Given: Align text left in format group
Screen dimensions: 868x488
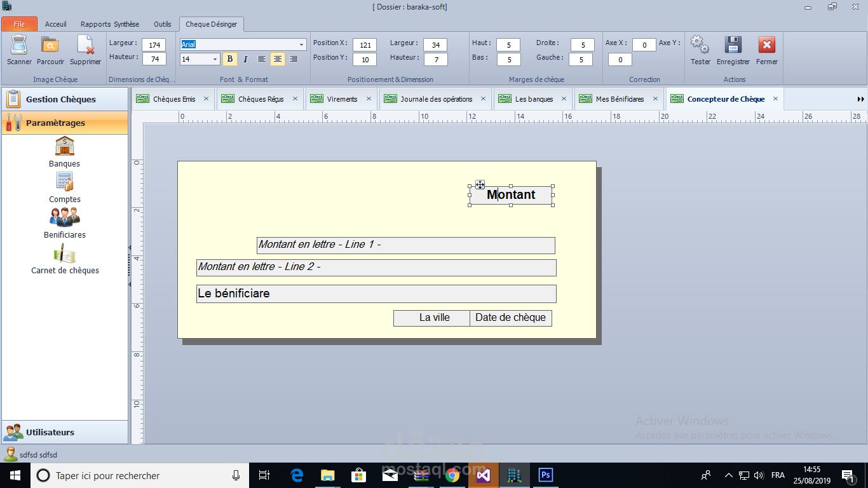Looking at the screenshot, I should [x=262, y=59].
